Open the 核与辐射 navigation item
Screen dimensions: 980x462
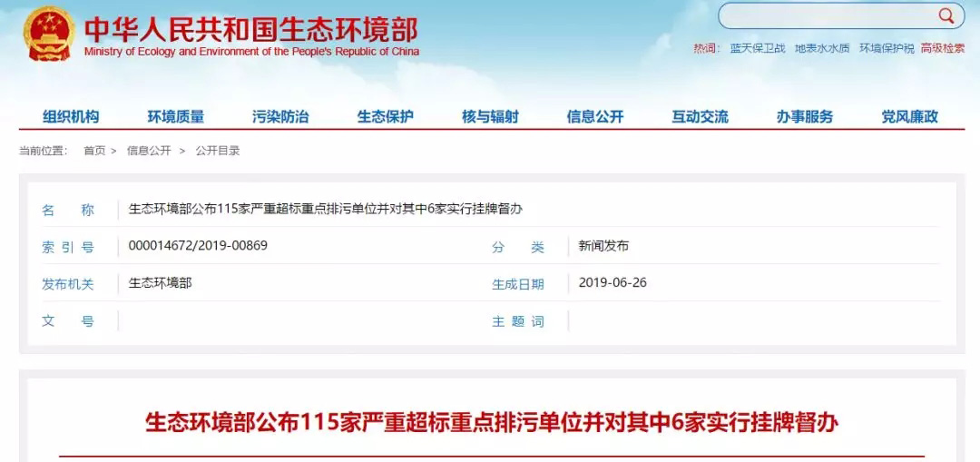pos(490,116)
